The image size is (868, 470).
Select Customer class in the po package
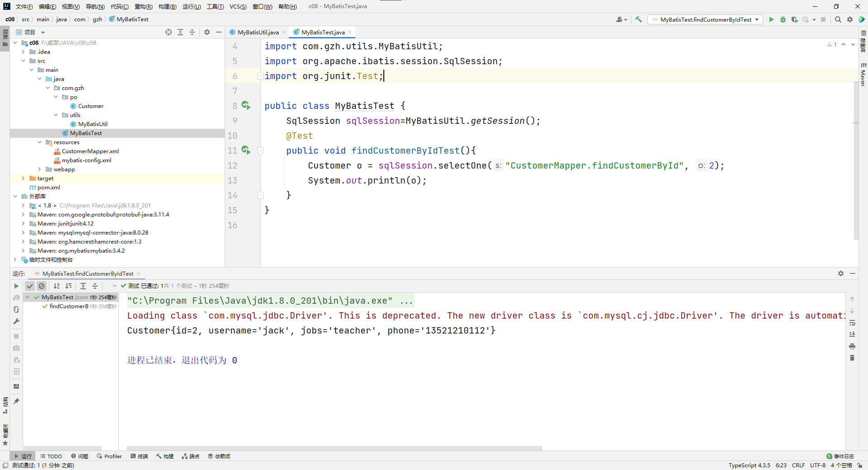click(x=90, y=106)
